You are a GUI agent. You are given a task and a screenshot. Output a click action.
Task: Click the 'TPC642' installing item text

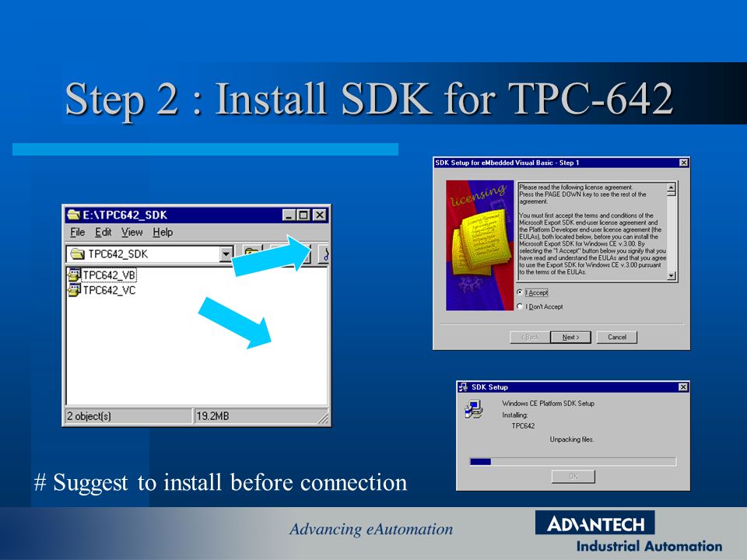coord(523,426)
